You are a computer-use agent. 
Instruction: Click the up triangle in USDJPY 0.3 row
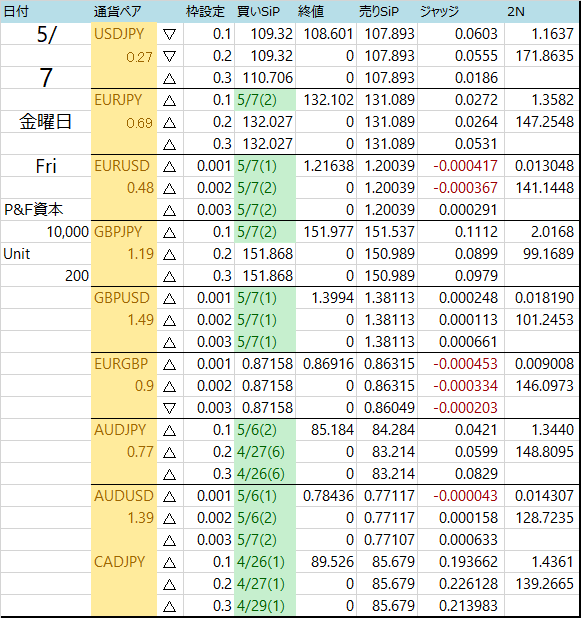pyautogui.click(x=169, y=78)
